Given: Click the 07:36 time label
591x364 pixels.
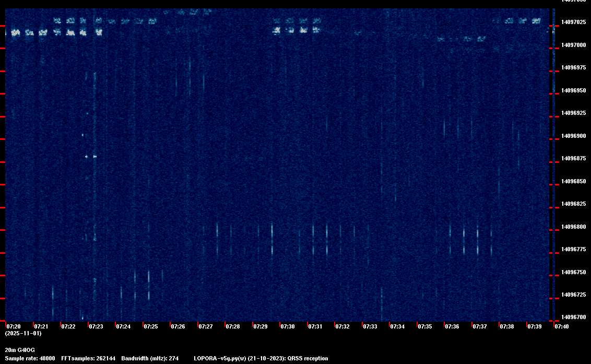Looking at the screenshot, I should pos(452,326).
